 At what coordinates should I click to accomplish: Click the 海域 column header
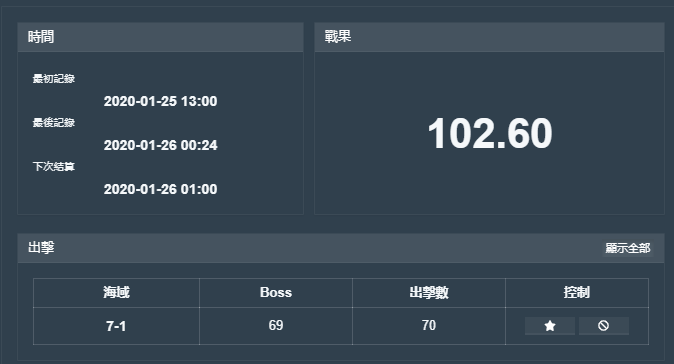click(x=116, y=293)
